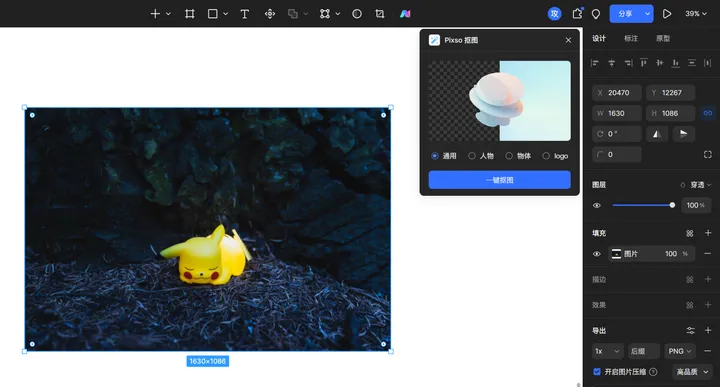
Task: Open the 穿透 blend mode dropdown
Action: pos(701,185)
